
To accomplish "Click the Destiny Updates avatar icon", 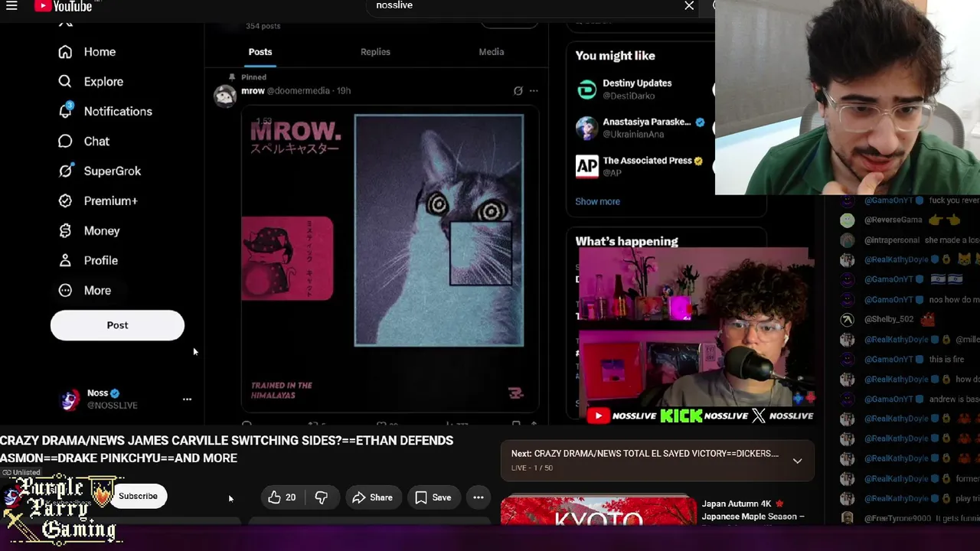I will tap(586, 90).
